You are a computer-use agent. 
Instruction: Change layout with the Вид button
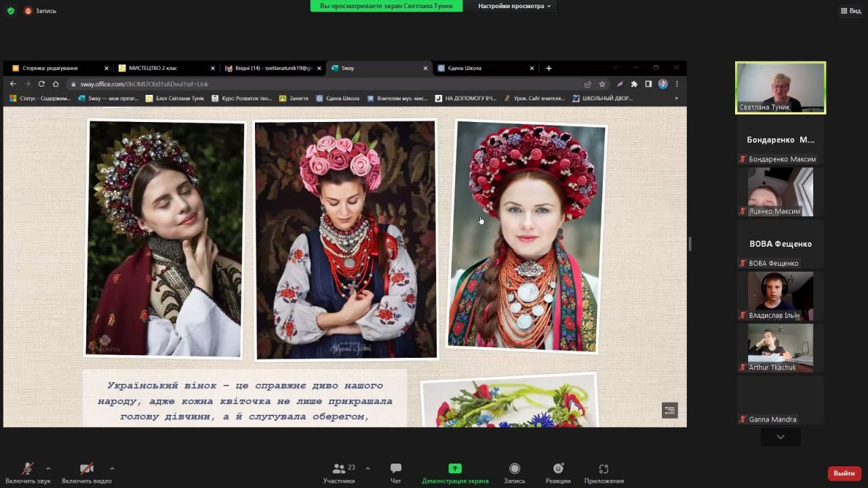[x=850, y=11]
